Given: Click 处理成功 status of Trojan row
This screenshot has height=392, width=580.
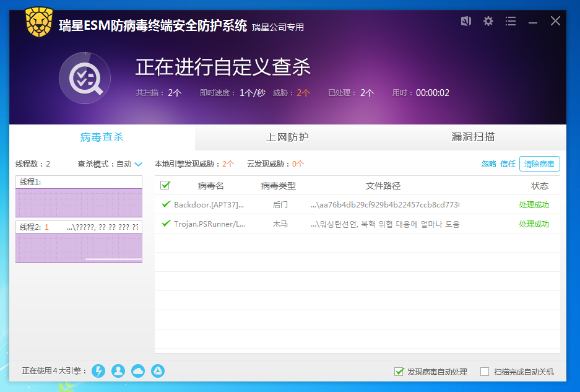Looking at the screenshot, I should pyautogui.click(x=534, y=224).
